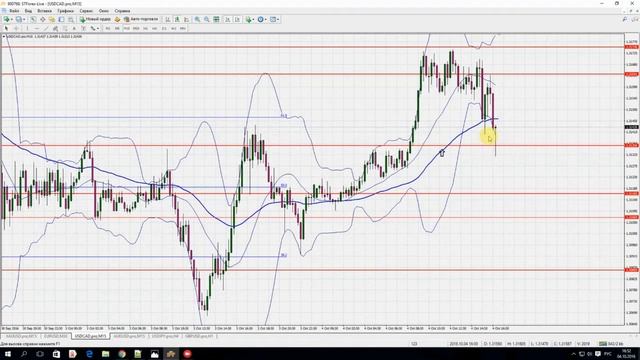Screen dimensions: 640x360
Task: Switch timeframe to M1
Action: [x=108, y=29]
